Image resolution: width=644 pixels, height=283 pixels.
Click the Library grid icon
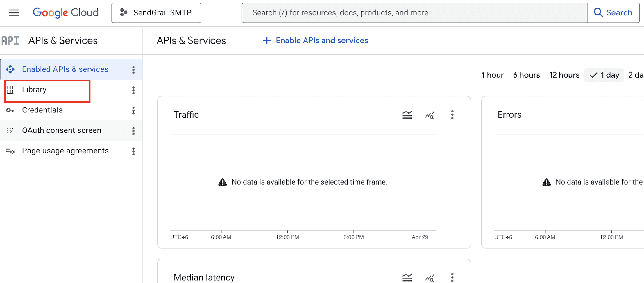(x=10, y=90)
